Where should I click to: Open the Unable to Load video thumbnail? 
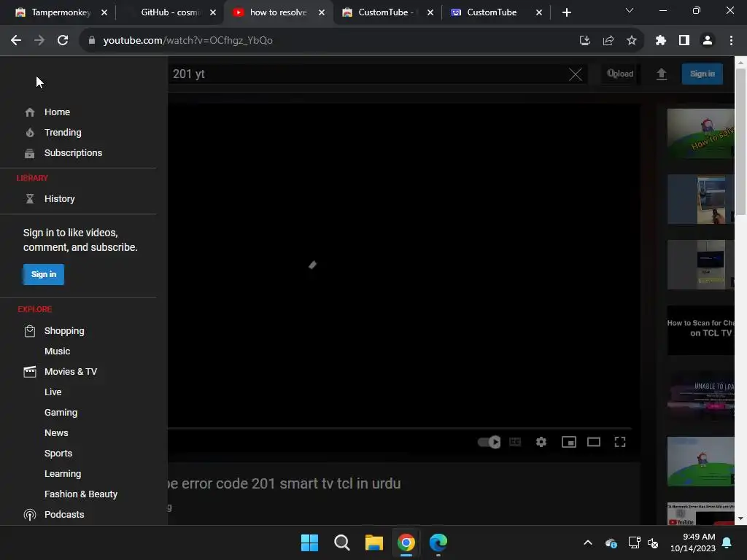(700, 396)
